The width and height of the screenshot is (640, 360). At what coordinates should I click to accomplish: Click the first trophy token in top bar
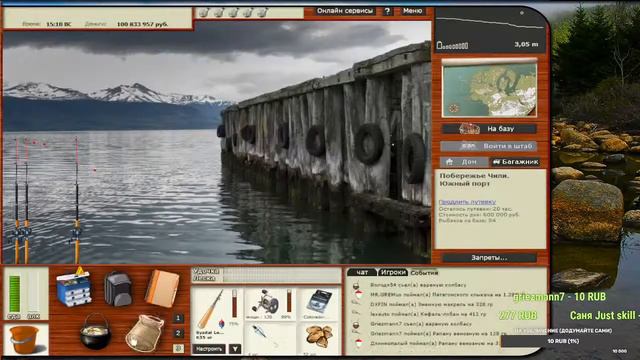(203, 13)
